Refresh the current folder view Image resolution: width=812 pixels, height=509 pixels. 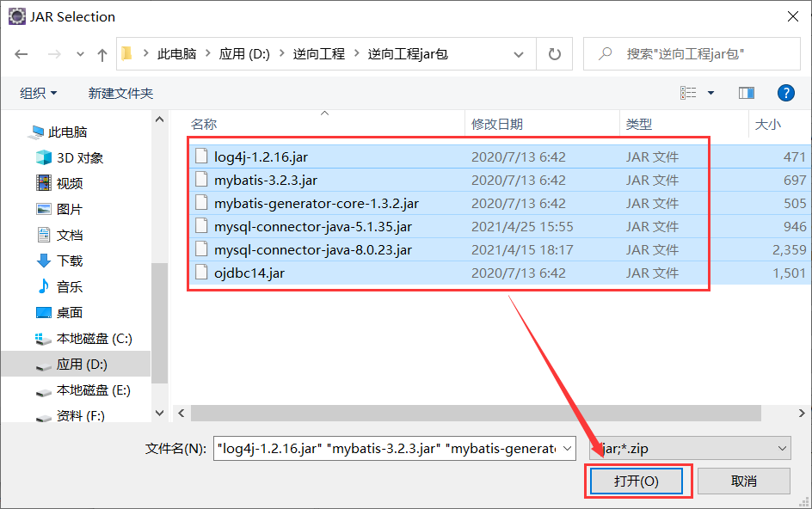[x=554, y=54]
